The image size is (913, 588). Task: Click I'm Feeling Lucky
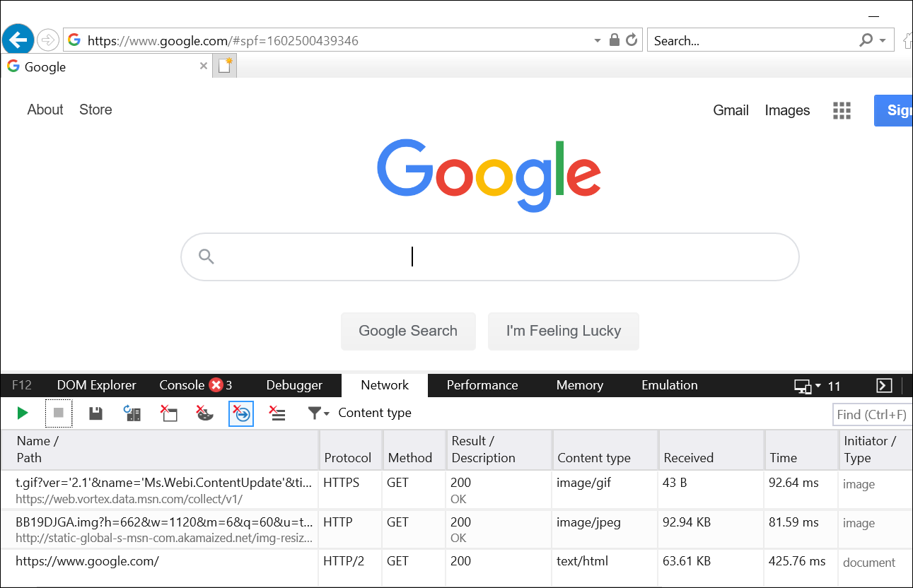click(563, 331)
